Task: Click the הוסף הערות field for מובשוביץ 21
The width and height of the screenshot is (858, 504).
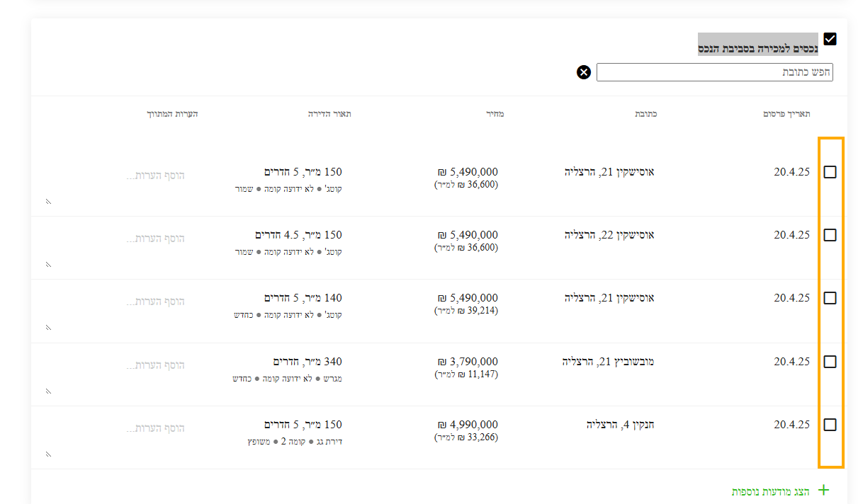Action: 155,365
